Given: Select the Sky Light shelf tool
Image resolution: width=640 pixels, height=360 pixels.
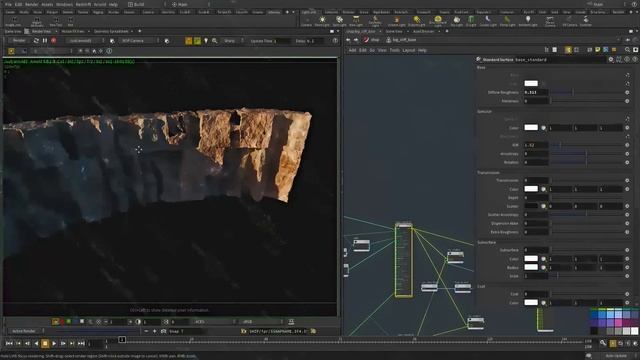Looking at the screenshot, I should pos(456,21).
